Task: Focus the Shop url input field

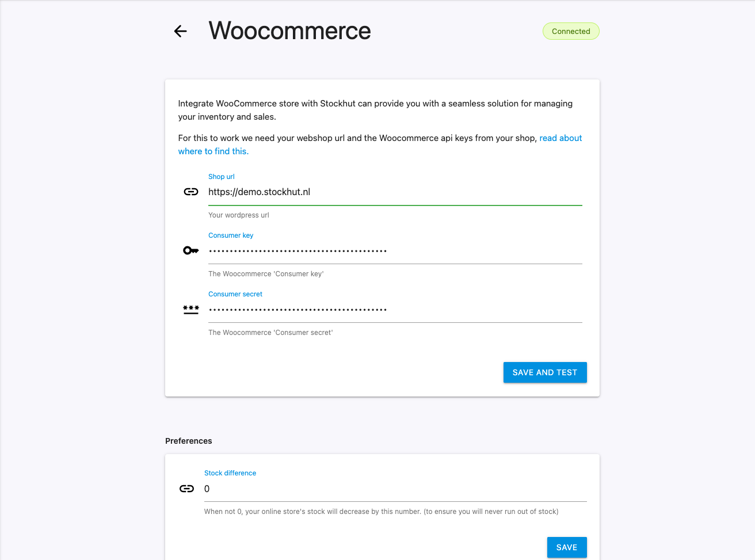Action: coord(395,192)
